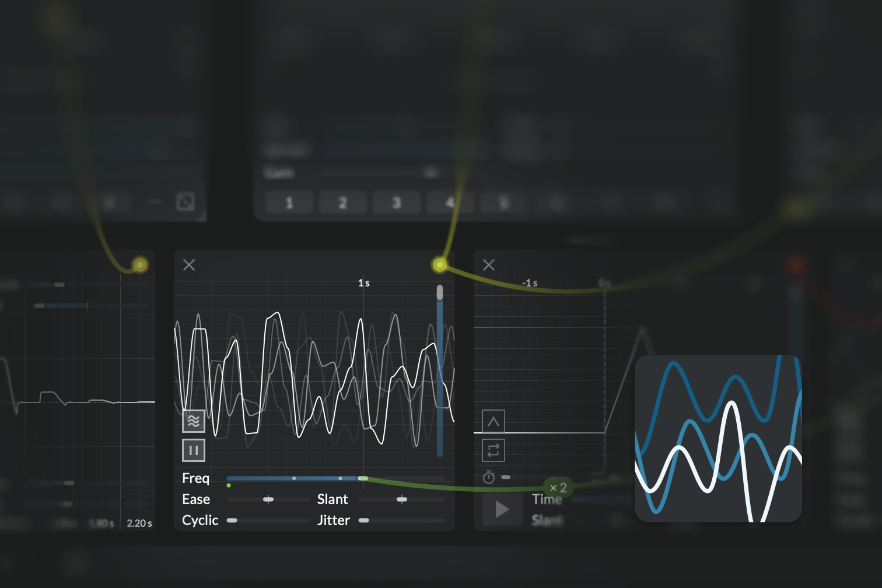
Task: Click the Cyclic slider handle
Action: coord(232,520)
